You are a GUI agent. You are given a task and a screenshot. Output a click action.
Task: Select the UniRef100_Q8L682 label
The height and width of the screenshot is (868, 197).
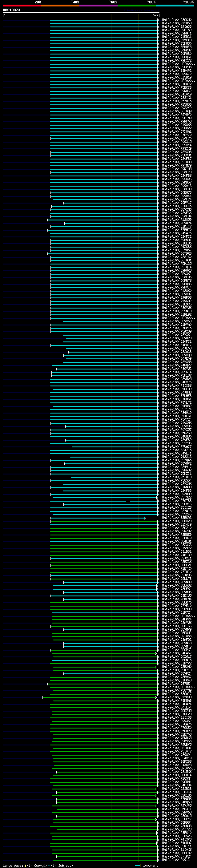[x=176, y=586]
